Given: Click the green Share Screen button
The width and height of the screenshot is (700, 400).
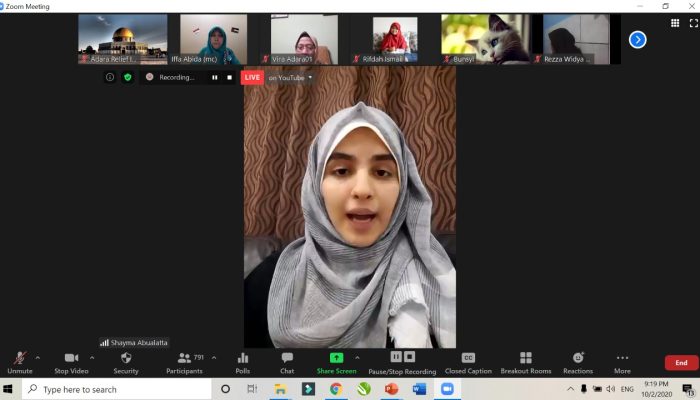Looking at the screenshot, I should click(337, 363).
